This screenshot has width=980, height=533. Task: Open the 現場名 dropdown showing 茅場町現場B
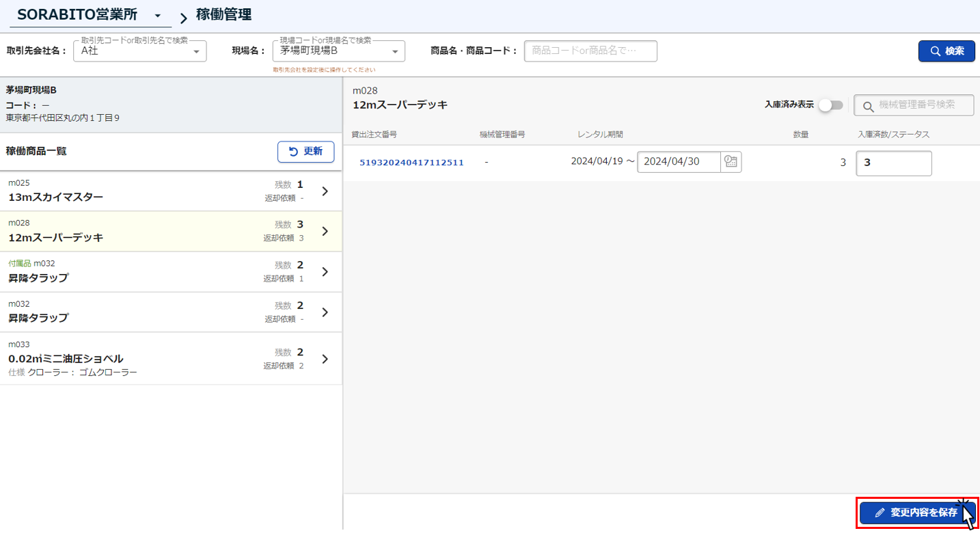(338, 51)
